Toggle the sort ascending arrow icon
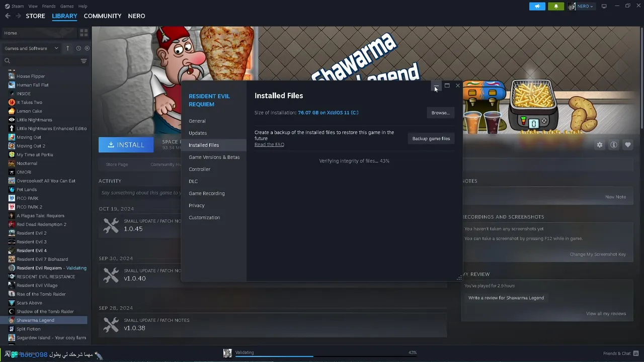 68,48
